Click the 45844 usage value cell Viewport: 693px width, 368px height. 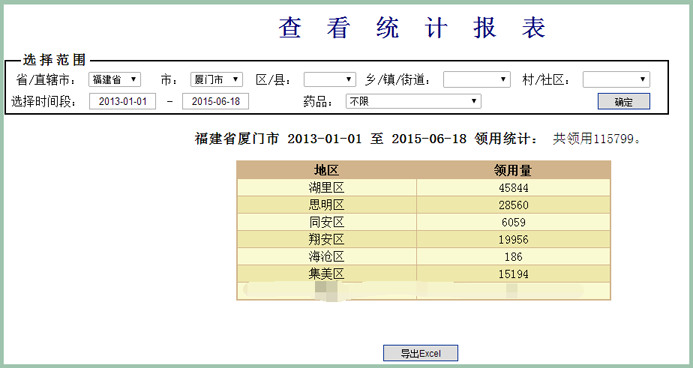pos(513,188)
